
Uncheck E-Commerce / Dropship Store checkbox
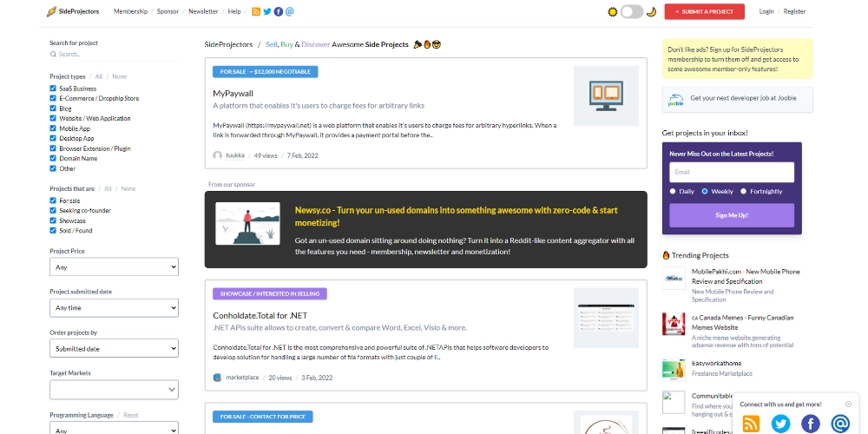[53, 98]
